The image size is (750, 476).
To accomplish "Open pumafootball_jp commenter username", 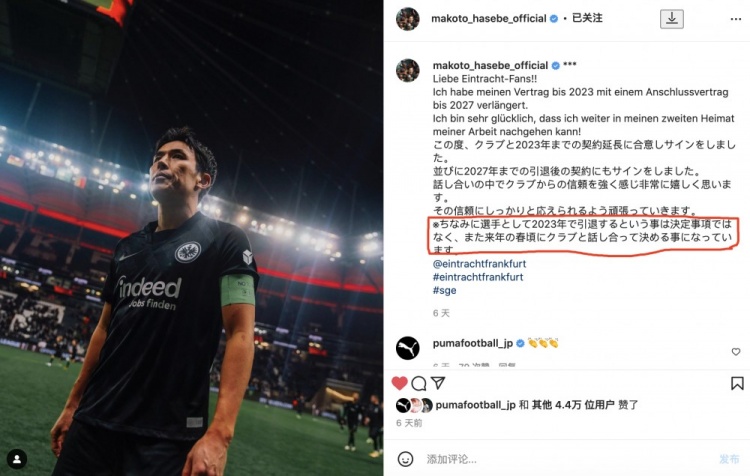I will click(x=473, y=343).
